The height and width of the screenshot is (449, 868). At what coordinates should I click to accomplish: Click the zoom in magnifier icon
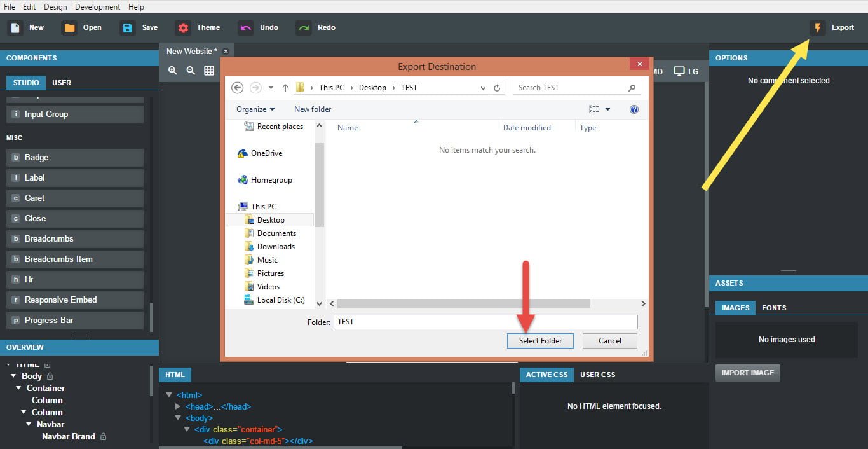[x=173, y=71]
